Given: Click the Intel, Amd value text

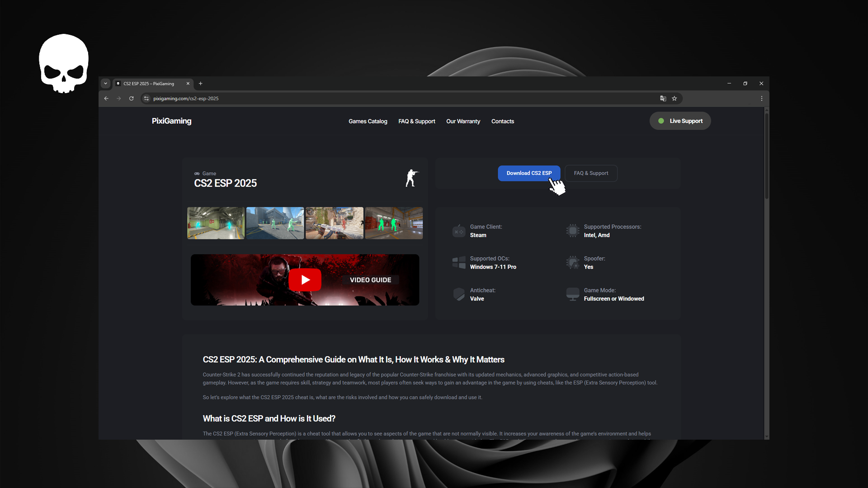Looking at the screenshot, I should click(596, 235).
